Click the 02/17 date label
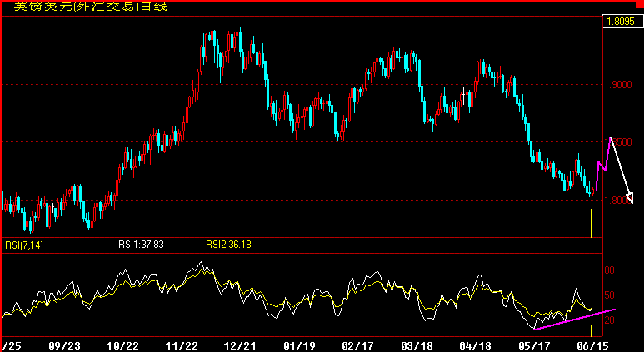Image resolution: width=644 pixels, height=352 pixels. (357, 346)
